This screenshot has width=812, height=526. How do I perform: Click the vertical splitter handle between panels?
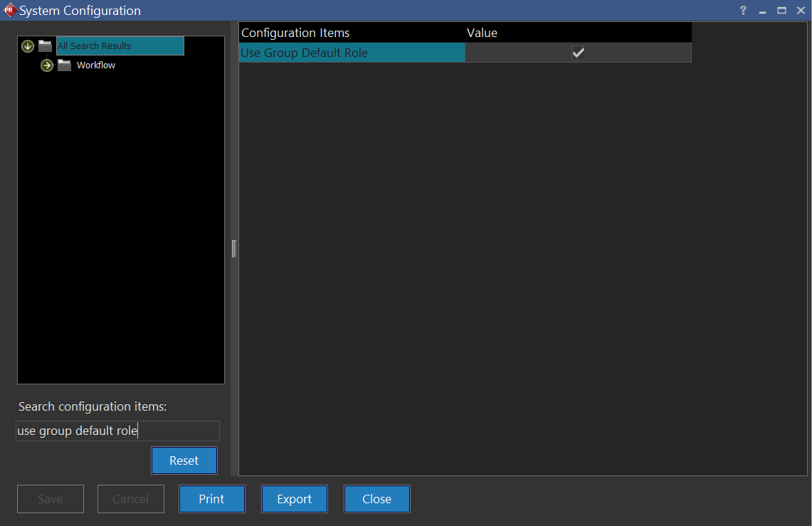233,248
